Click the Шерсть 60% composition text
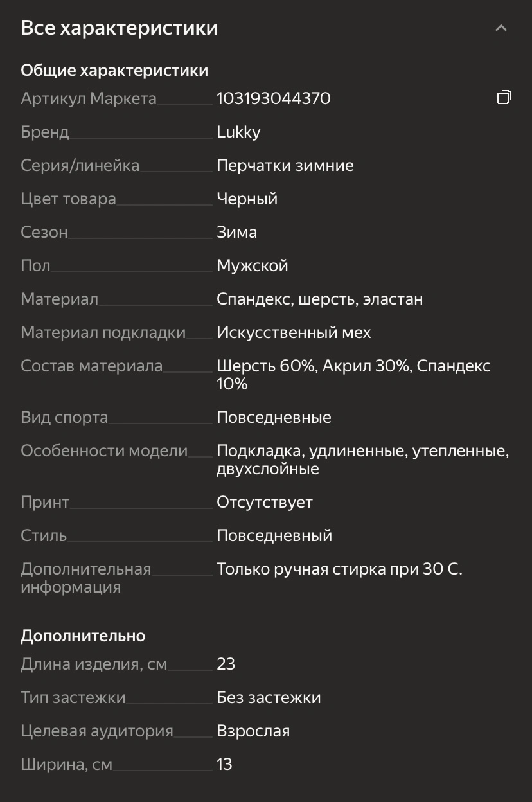Image resolution: width=532 pixels, height=802 pixels. click(x=266, y=366)
